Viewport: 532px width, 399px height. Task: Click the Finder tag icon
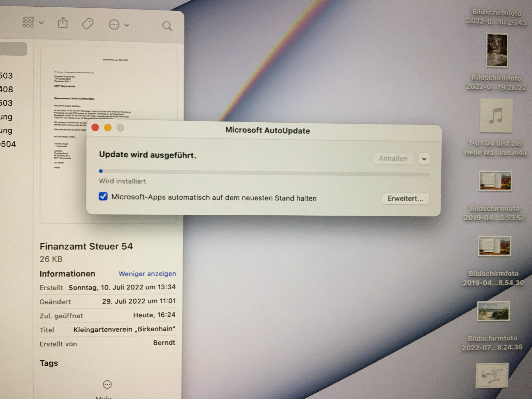(x=87, y=24)
